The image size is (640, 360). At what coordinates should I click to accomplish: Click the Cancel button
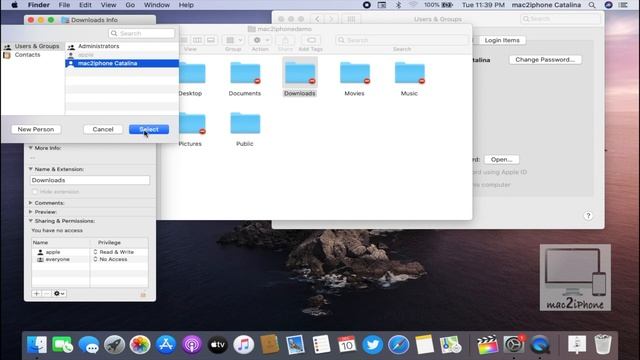(103, 129)
